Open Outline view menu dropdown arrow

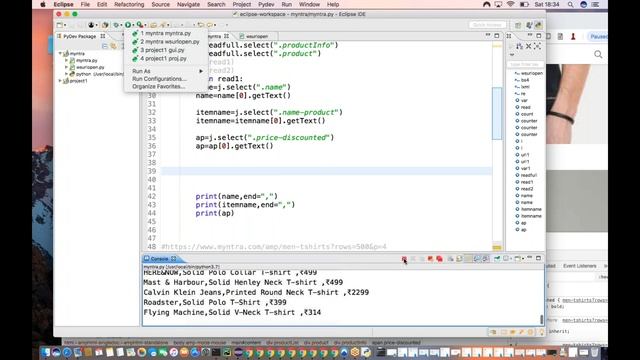point(512,55)
